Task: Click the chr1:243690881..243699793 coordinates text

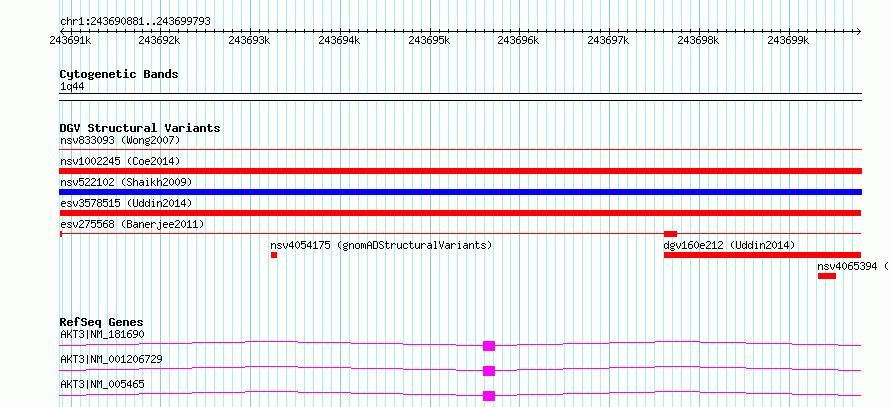Action: [135, 22]
